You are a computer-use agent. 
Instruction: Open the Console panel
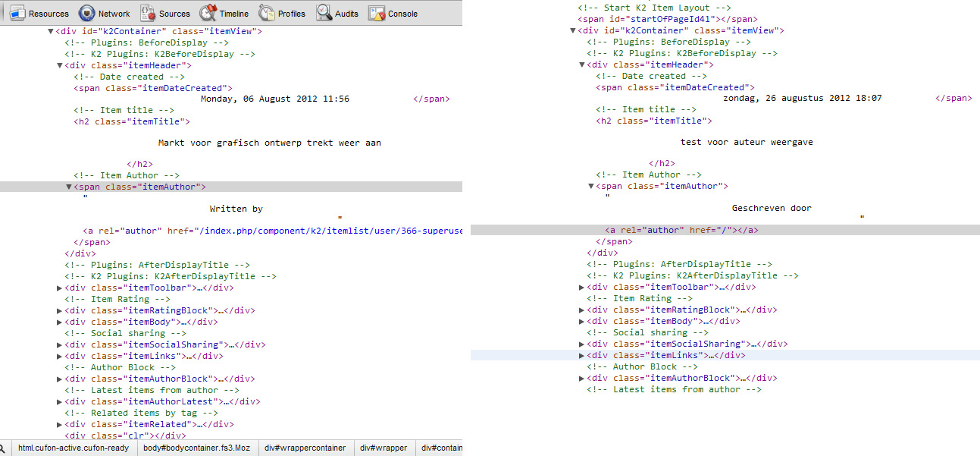[393, 13]
